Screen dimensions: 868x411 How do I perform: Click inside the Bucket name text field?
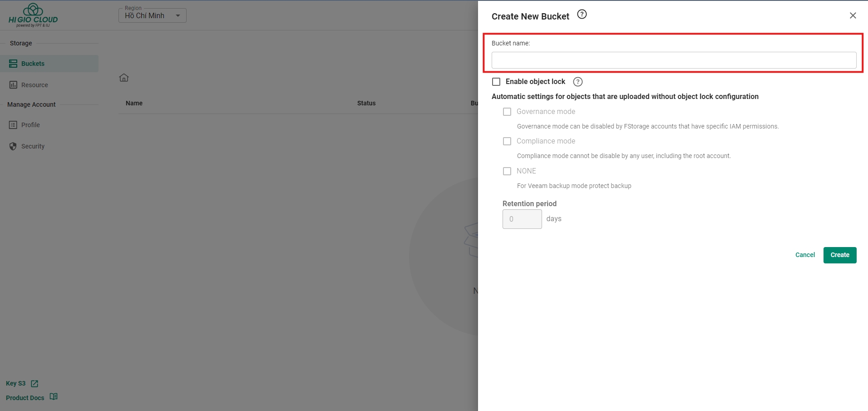pyautogui.click(x=674, y=60)
